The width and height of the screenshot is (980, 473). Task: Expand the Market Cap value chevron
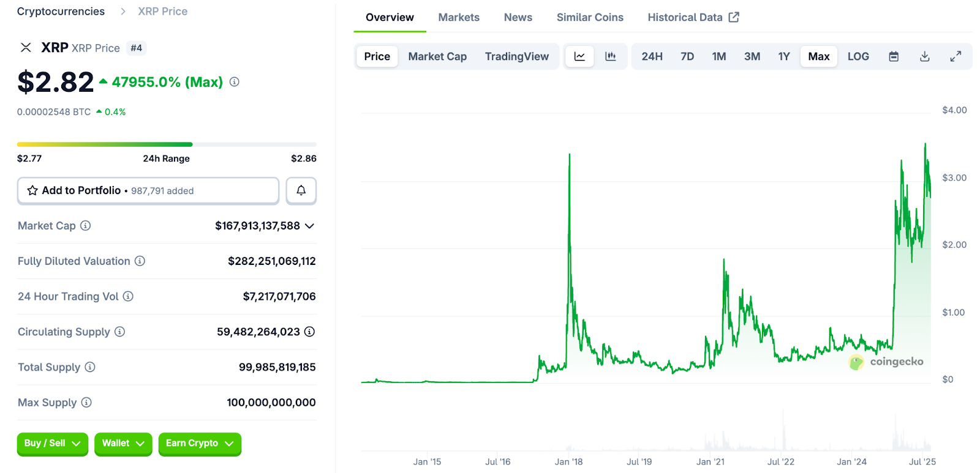point(310,226)
